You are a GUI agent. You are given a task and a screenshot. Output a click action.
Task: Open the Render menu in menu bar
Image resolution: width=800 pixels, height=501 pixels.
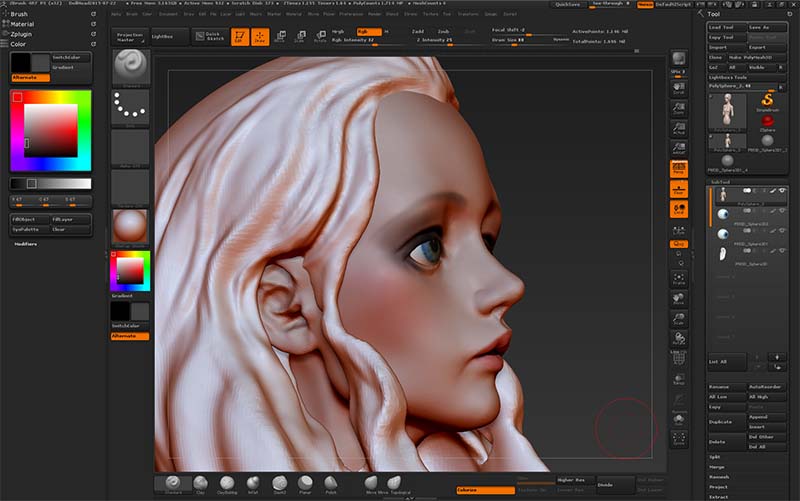[x=375, y=14]
